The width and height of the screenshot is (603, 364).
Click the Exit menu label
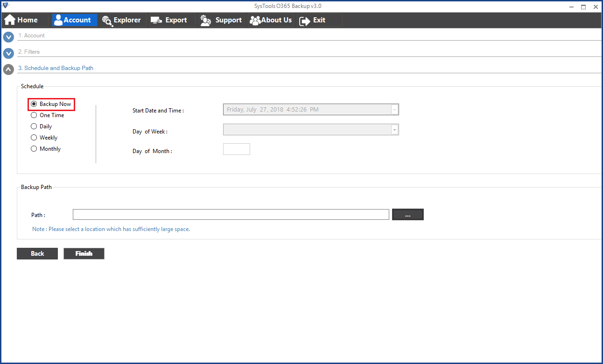[x=319, y=20]
